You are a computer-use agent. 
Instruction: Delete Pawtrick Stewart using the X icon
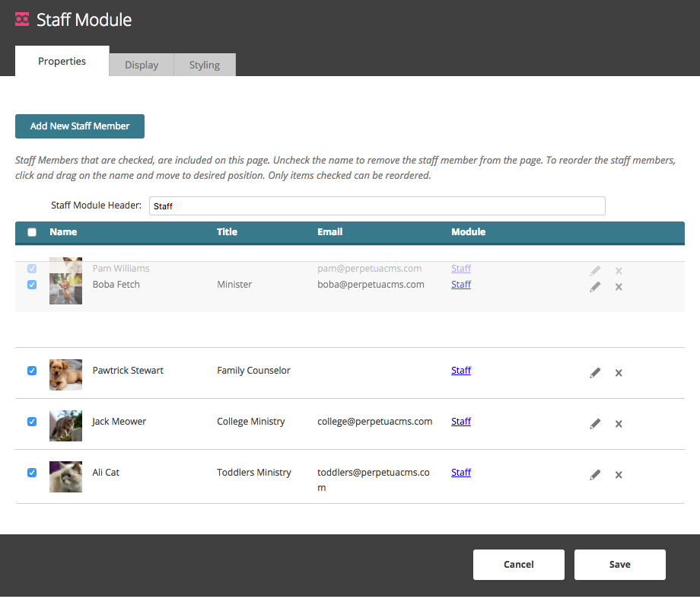619,373
